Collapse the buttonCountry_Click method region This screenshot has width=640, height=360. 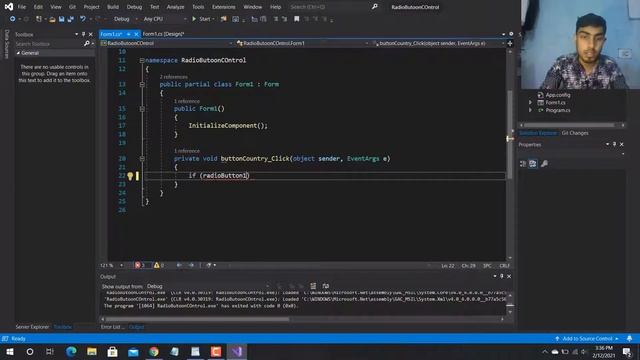coord(142,159)
